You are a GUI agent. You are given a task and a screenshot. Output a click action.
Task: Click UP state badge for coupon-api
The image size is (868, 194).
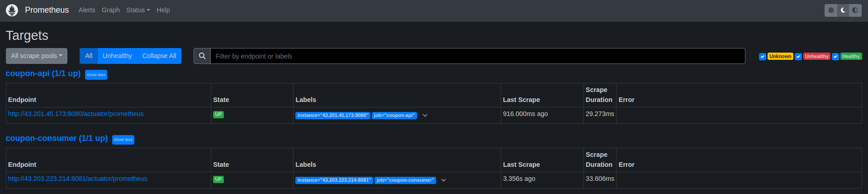[218, 115]
